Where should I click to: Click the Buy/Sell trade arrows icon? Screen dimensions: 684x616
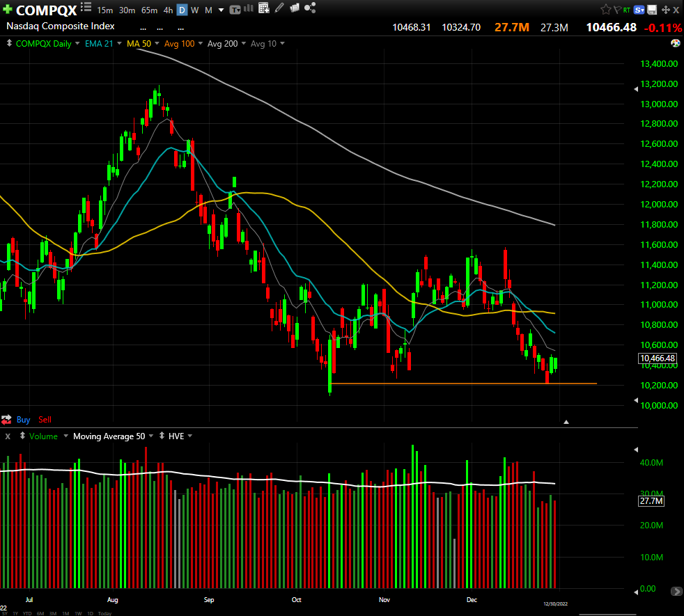click(x=6, y=420)
